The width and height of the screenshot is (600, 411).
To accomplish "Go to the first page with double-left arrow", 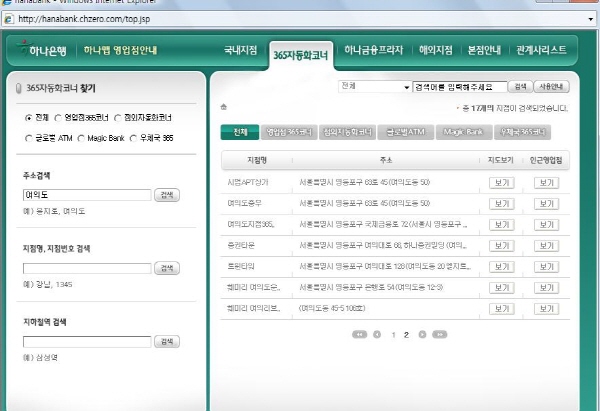I will (x=360, y=334).
